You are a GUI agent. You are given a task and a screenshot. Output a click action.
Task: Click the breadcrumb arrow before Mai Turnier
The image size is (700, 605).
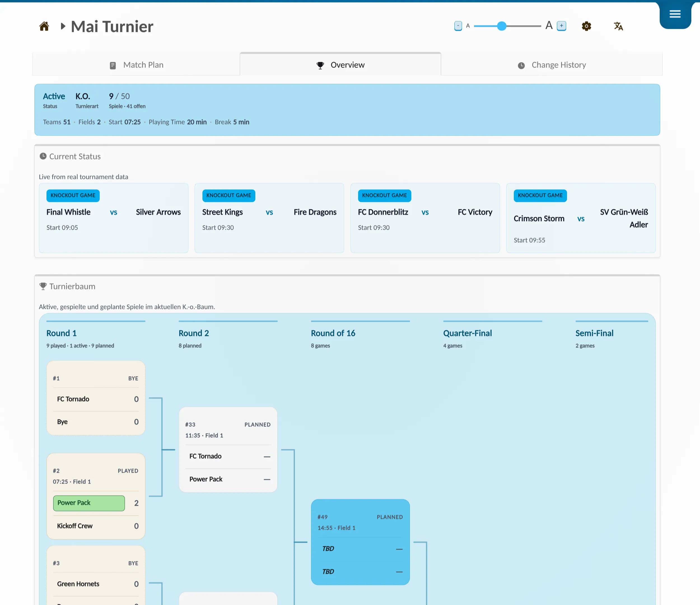(x=63, y=26)
